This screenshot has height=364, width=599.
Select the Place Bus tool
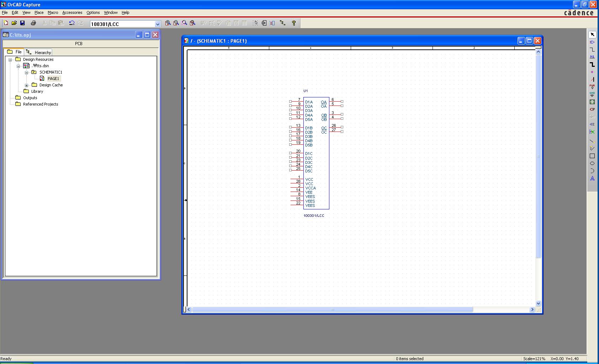(592, 65)
